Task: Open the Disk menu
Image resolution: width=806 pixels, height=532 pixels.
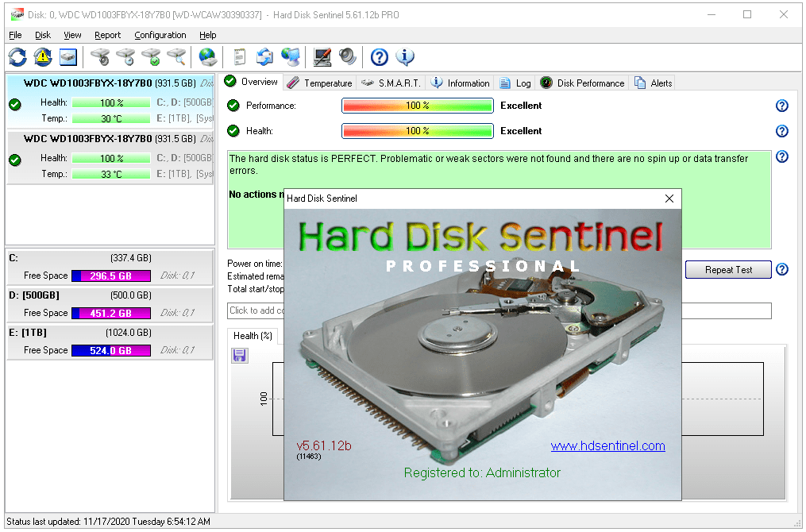Action: [43, 35]
